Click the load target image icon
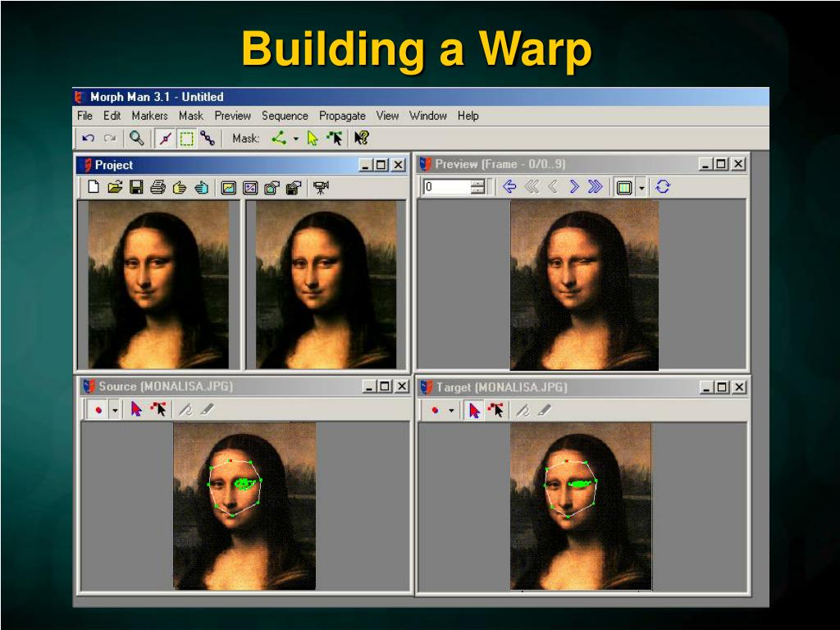840x630 pixels. click(250, 188)
